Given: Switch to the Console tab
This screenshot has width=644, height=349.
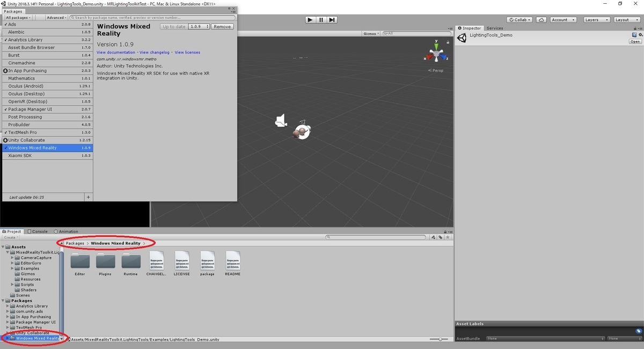Looking at the screenshot, I should (38, 231).
